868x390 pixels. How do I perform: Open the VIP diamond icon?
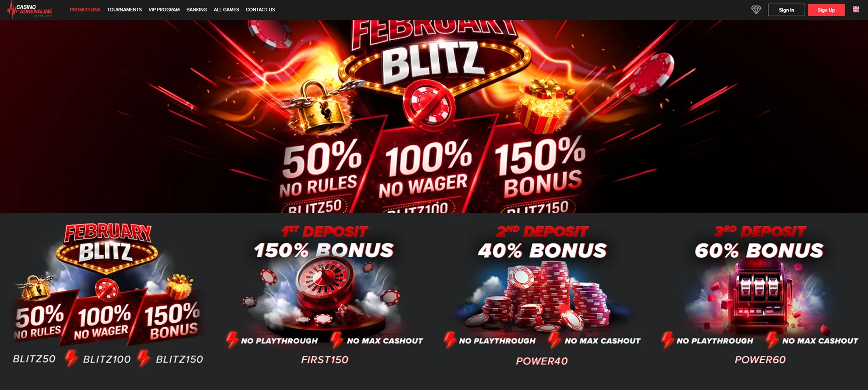point(756,10)
